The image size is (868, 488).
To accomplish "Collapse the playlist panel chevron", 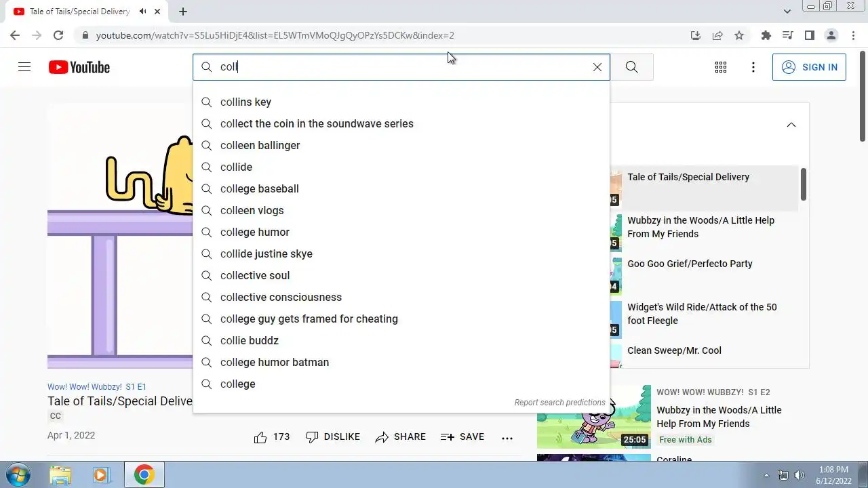I will click(x=791, y=125).
